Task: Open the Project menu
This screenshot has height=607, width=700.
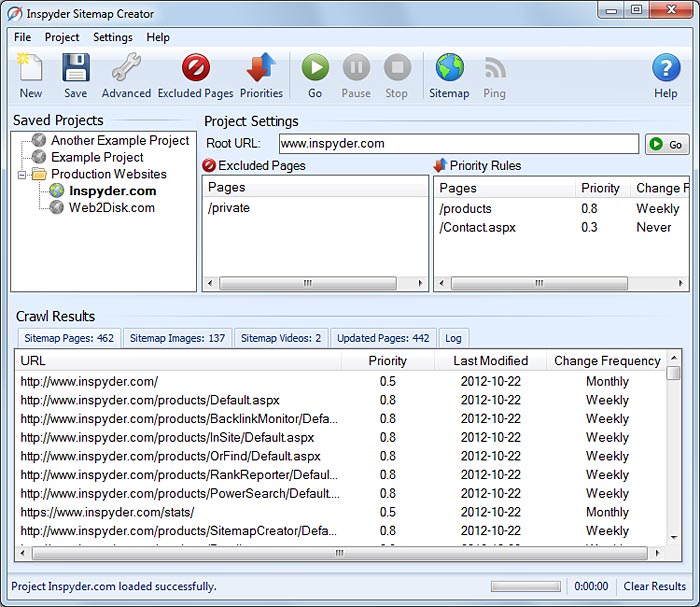Action: [62, 37]
